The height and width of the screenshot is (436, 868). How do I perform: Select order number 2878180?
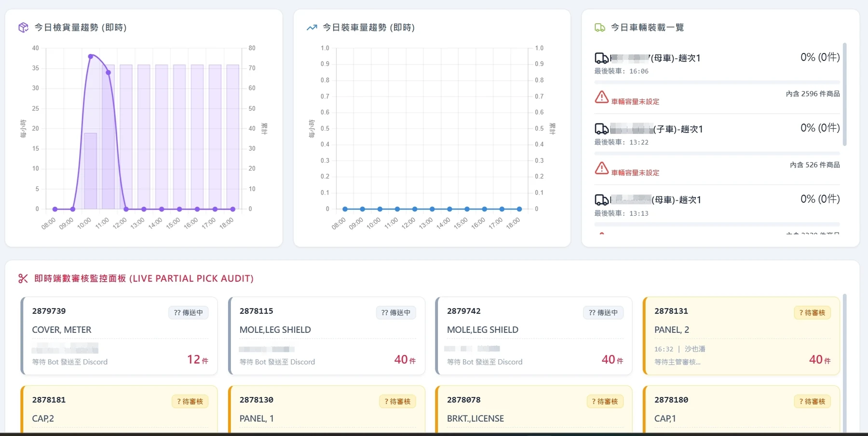click(x=671, y=400)
